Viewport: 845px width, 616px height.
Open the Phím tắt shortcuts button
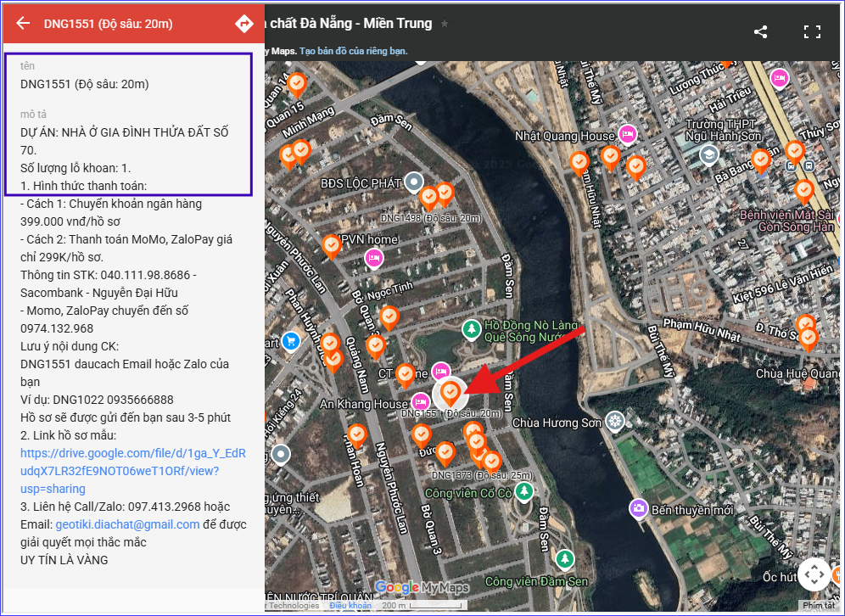(820, 605)
